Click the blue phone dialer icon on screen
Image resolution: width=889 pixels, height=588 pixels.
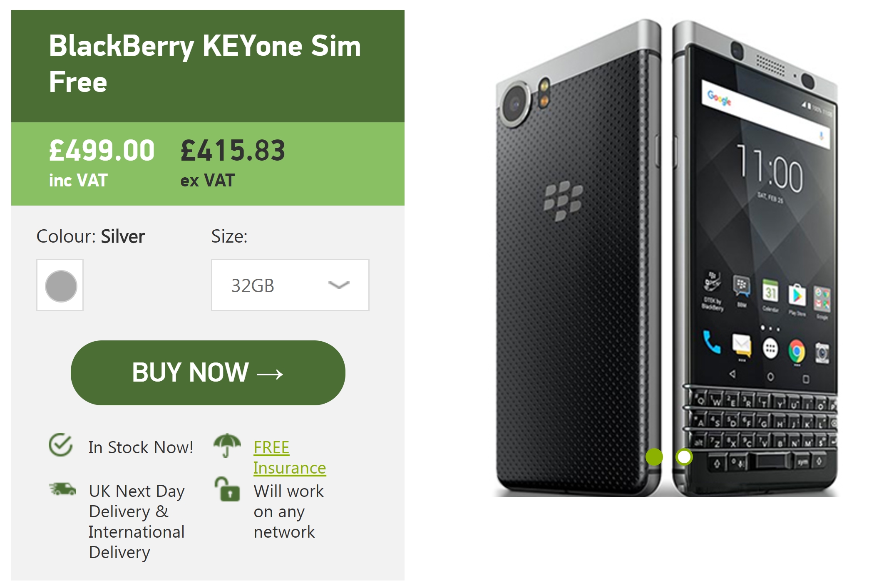[x=711, y=342]
